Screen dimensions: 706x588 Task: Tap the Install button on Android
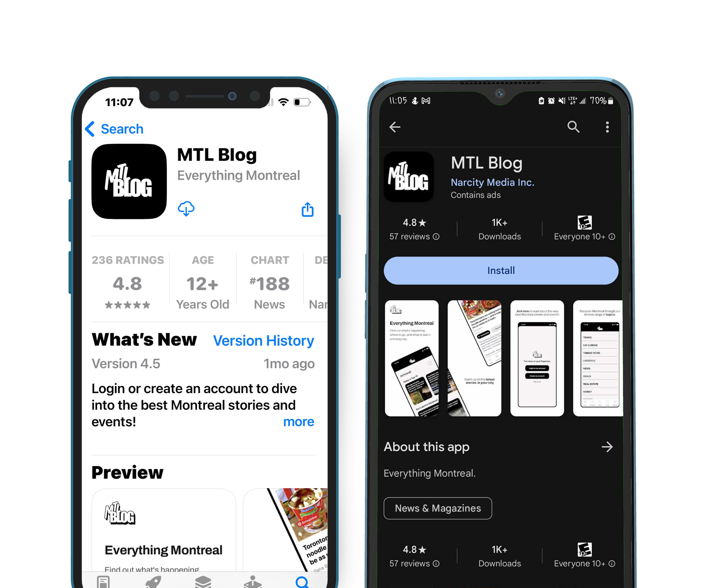[501, 270]
